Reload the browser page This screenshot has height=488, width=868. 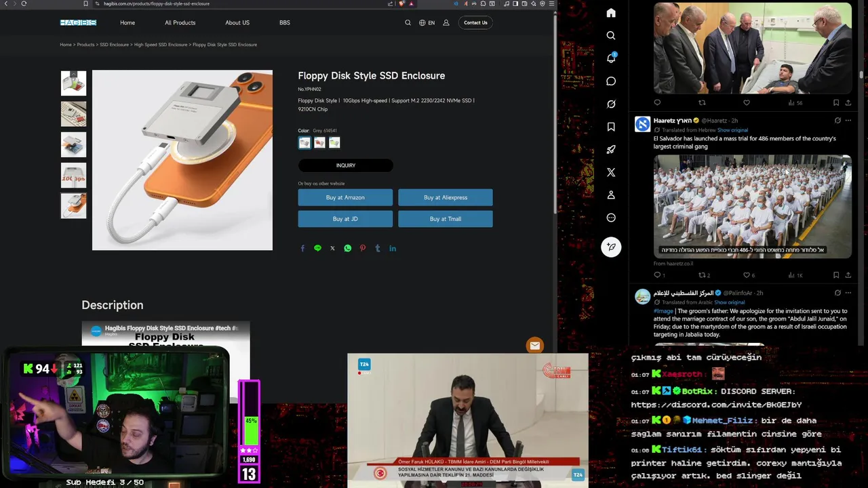(x=24, y=3)
